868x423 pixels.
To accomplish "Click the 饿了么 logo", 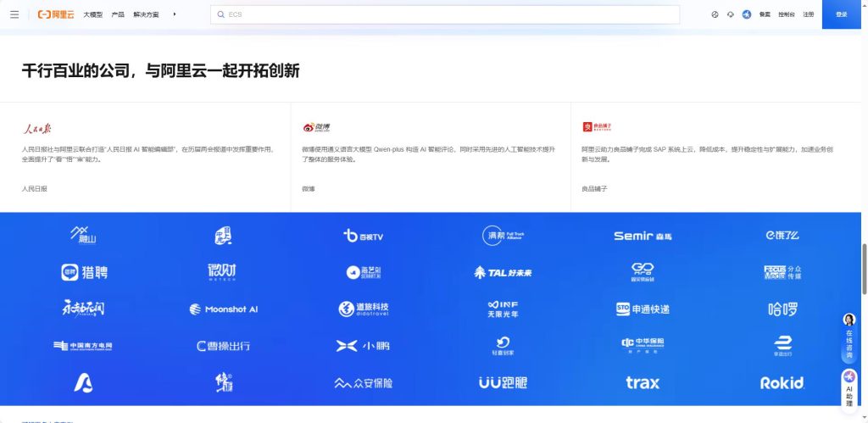I will [782, 236].
